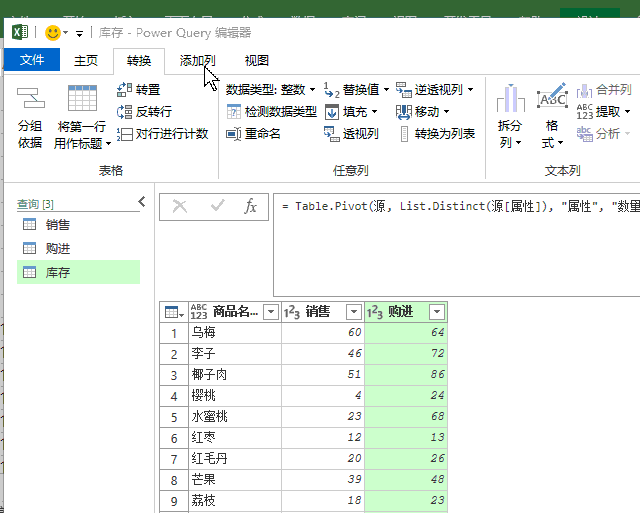Select the 水蜜桃 cell
The height and width of the screenshot is (513, 640).
(235, 417)
